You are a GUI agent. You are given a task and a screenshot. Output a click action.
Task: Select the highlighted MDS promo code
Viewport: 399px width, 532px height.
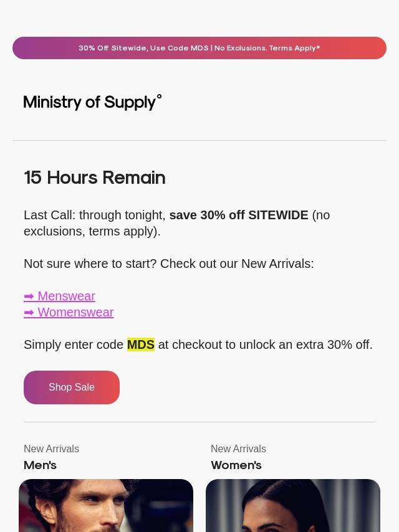(x=140, y=344)
